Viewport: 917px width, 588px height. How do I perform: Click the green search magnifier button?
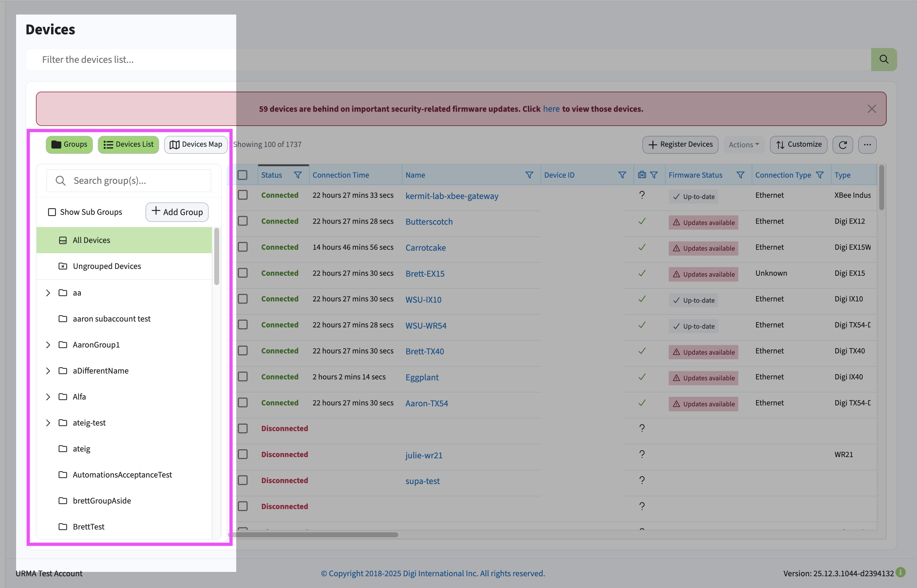883,59
